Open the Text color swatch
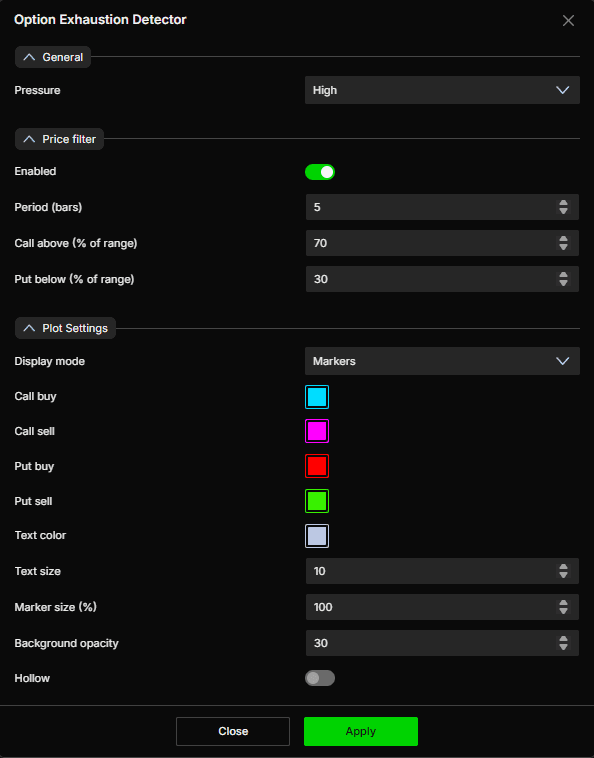The height and width of the screenshot is (758, 594). (x=317, y=536)
